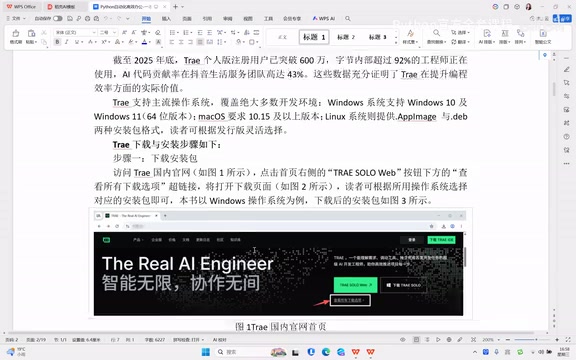Apply the 标题 3 heading style
Image resolution: width=576 pixels, height=360 pixels.
[x=377, y=37]
